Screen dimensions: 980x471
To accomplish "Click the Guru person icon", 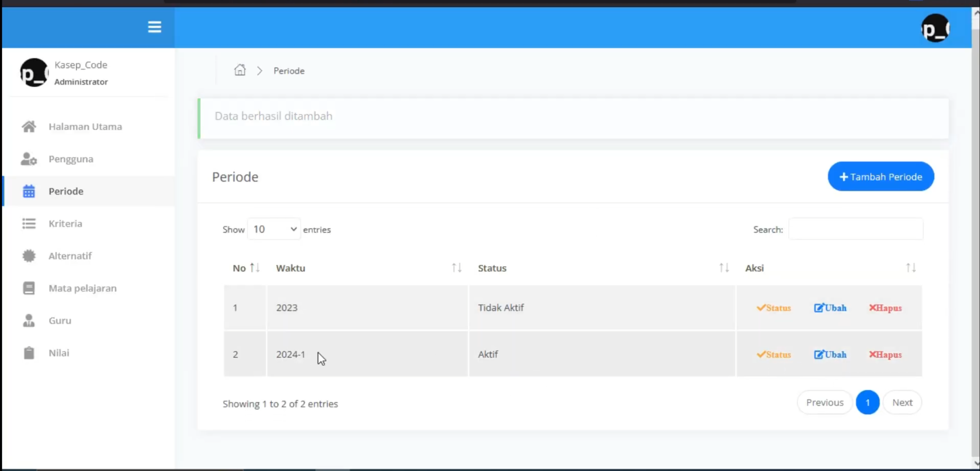I will tap(29, 320).
